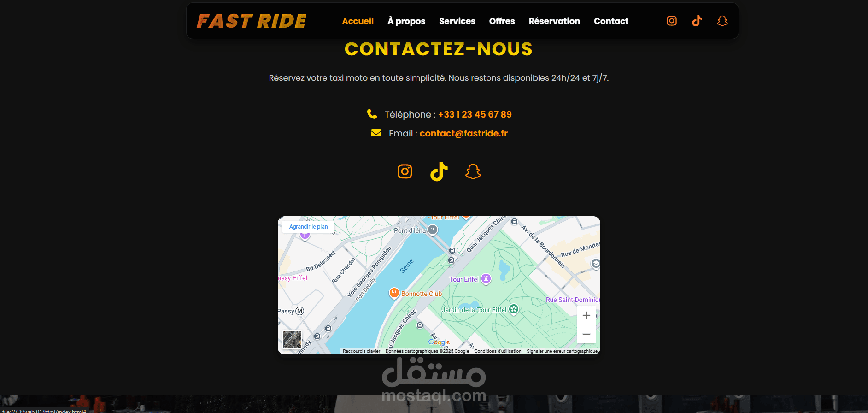868x413 pixels.
Task: Go to the Accueil menu item
Action: (x=358, y=21)
